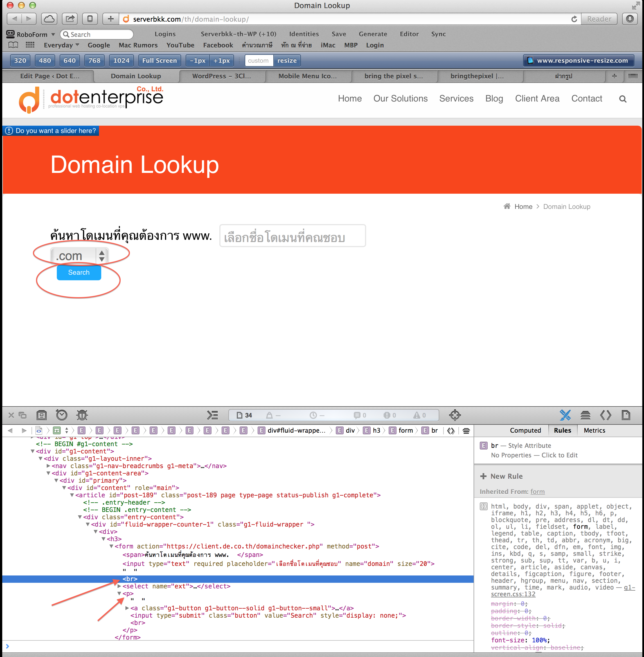The width and height of the screenshot is (644, 657).
Task: Click the website search magnifier icon
Action: (622, 99)
